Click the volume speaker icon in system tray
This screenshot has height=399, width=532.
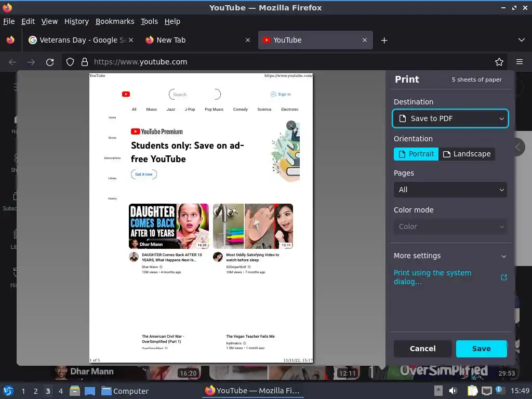pyautogui.click(x=453, y=391)
